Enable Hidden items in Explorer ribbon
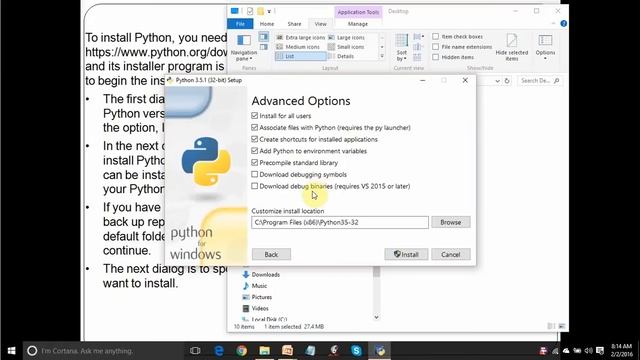This screenshot has height=360, width=640. click(436, 57)
